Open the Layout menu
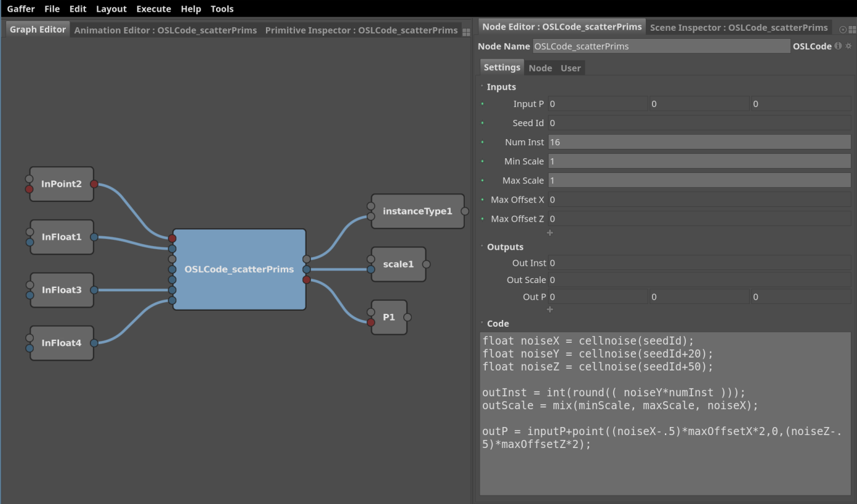Viewport: 857px width, 504px height. [111, 9]
